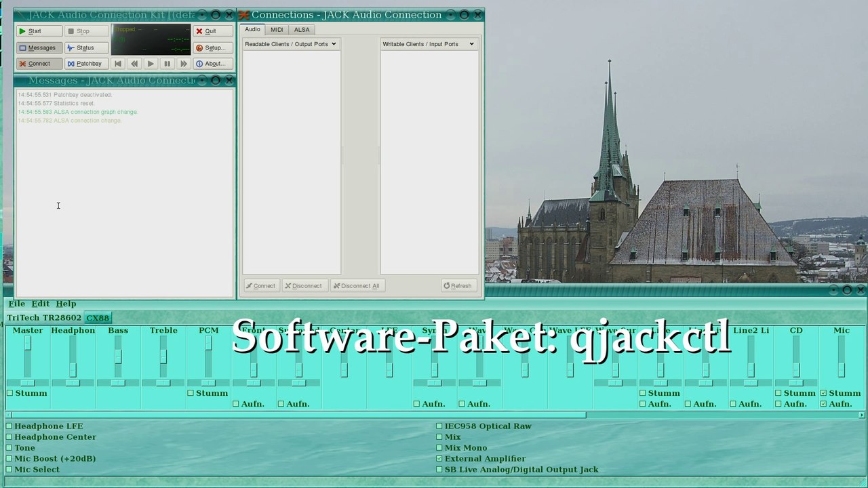Image resolution: width=868 pixels, height=488 pixels.
Task: Expand Readable Clients / Output Ports dropdown
Action: click(291, 44)
